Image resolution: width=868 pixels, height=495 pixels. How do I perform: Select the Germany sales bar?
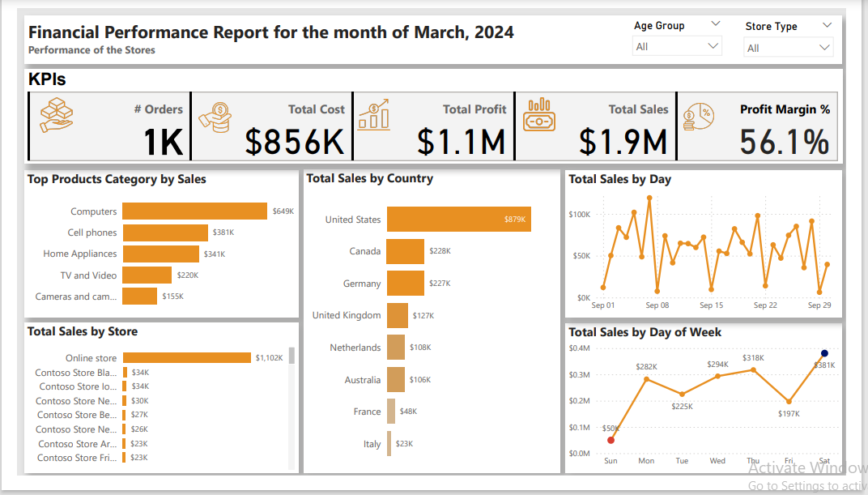[x=405, y=284]
